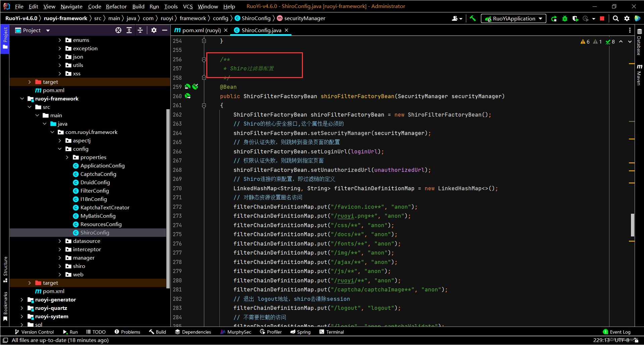Screen dimensions: 644x345
Task: Collapse the config folder
Action: [60, 149]
